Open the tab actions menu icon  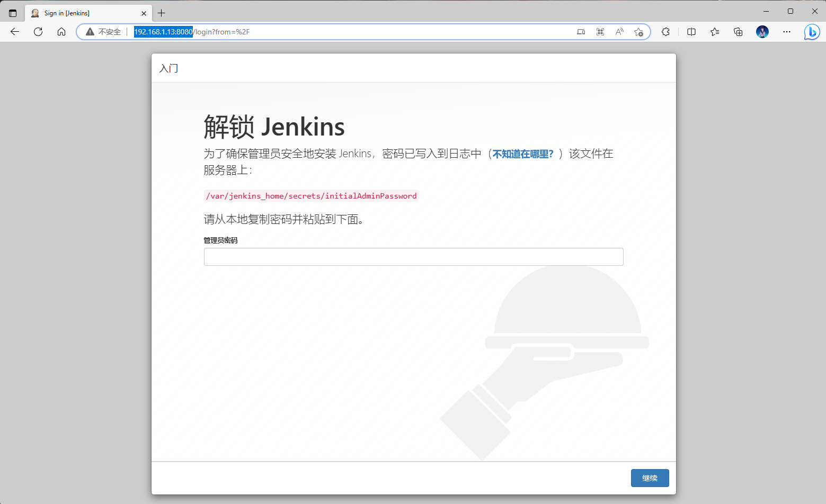pyautogui.click(x=13, y=13)
